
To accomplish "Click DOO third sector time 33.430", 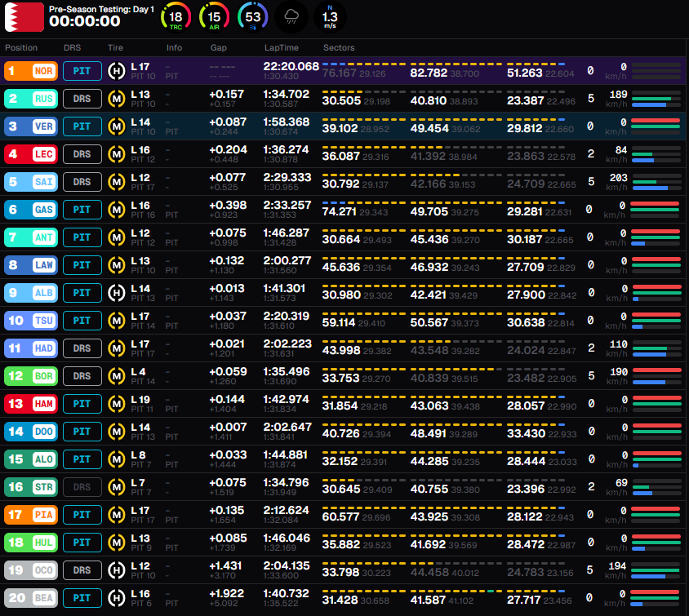I will click(x=526, y=434).
